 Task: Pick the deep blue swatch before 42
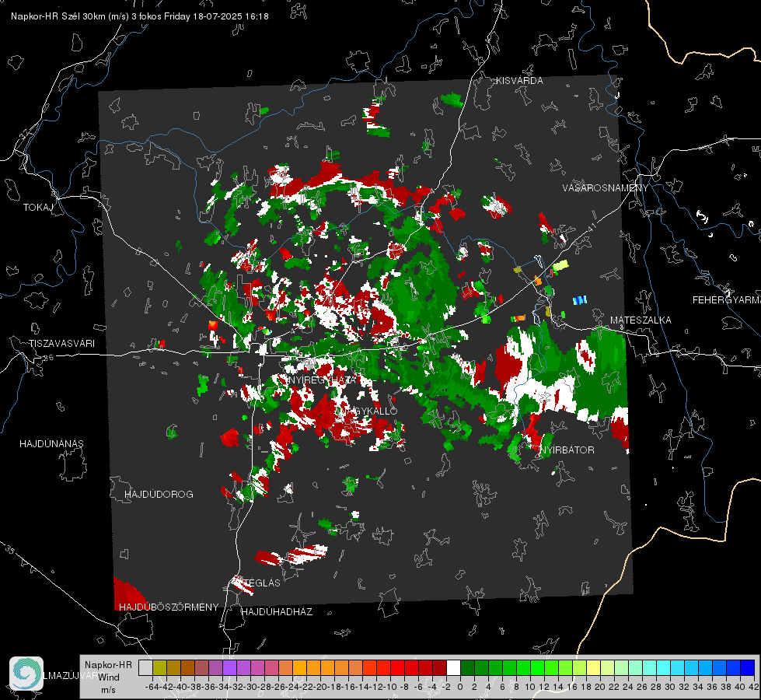click(748, 667)
